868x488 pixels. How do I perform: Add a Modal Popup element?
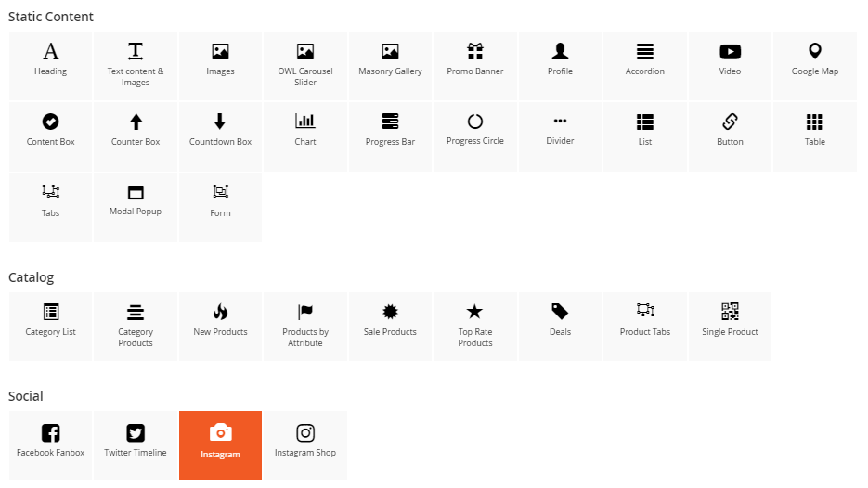[x=136, y=206]
